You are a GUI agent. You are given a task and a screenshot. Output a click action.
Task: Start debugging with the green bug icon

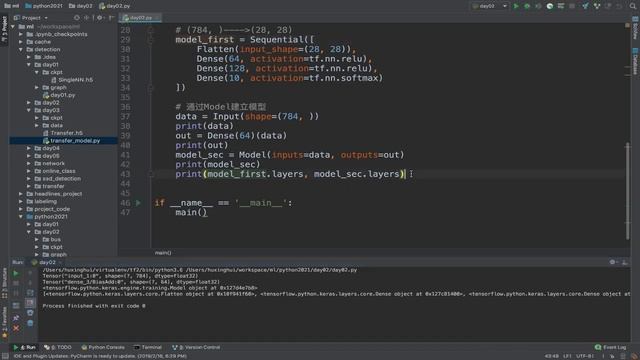point(527,6)
